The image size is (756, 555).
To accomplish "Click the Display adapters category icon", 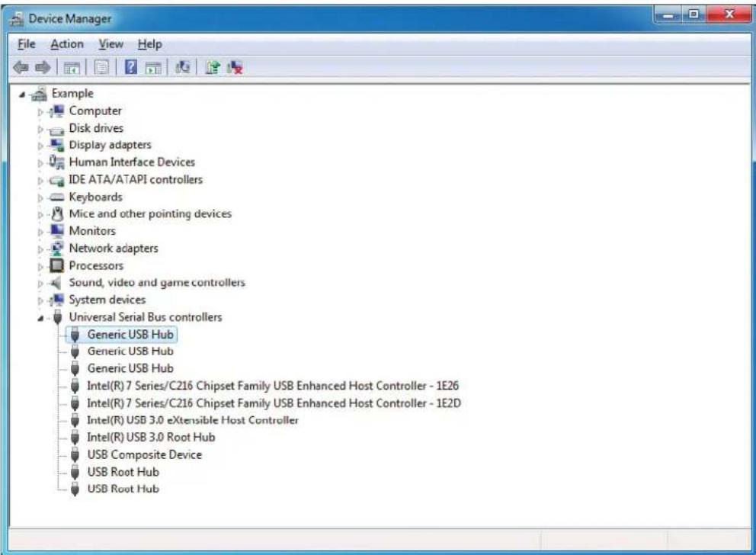I will pos(57,145).
